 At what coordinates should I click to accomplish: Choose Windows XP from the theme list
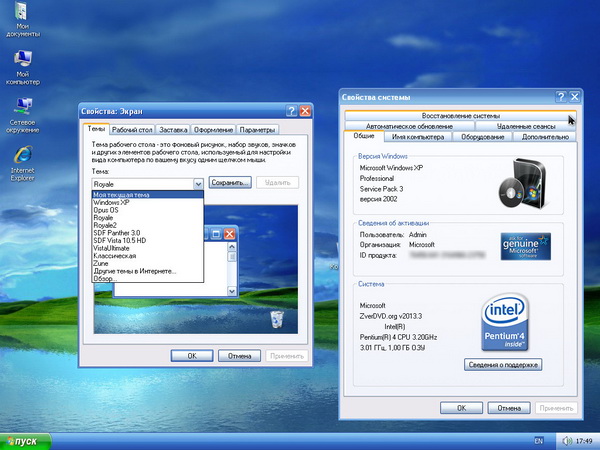[111, 203]
